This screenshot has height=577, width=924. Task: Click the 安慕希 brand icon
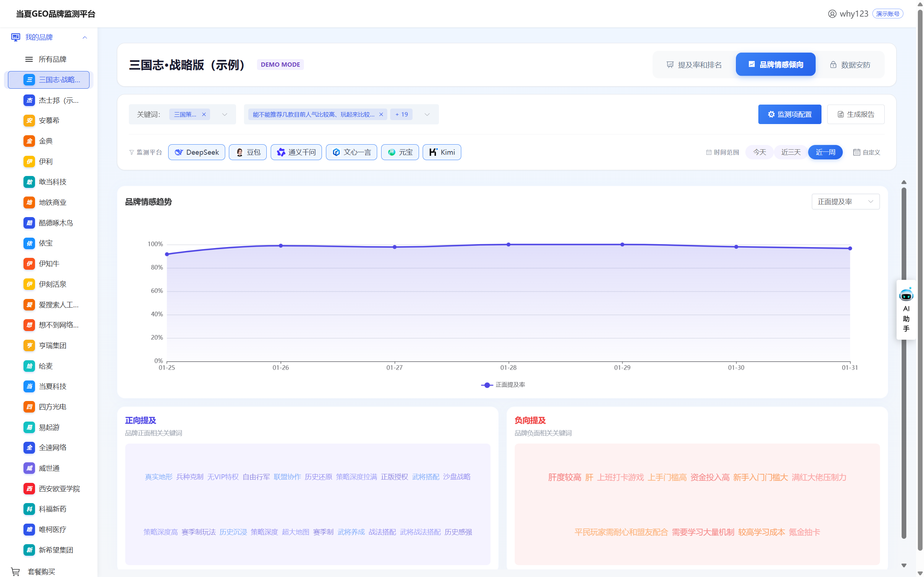(x=29, y=120)
